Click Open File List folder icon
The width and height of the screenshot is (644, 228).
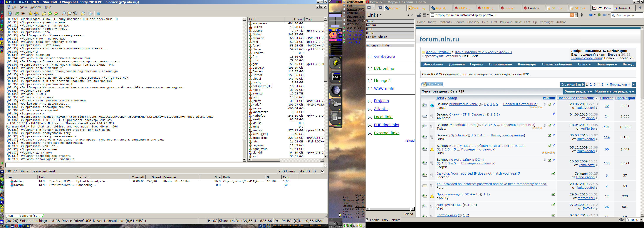pyautogui.click(x=83, y=13)
